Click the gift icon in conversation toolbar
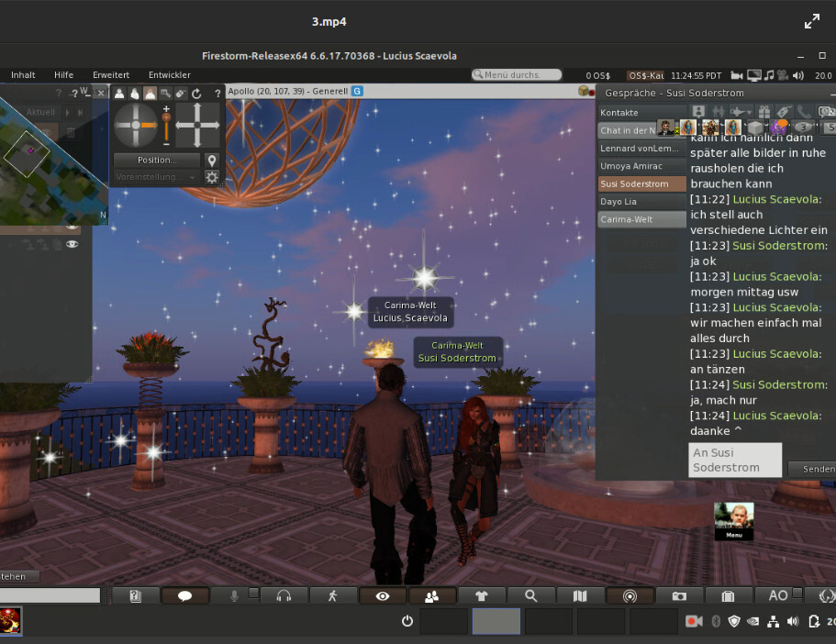Image resolution: width=836 pixels, height=644 pixels. [763, 112]
